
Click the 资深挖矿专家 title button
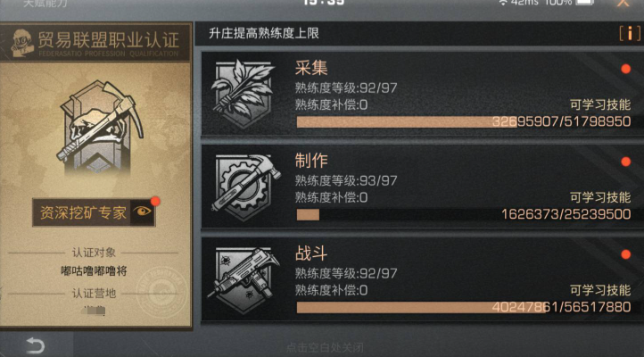click(x=94, y=212)
